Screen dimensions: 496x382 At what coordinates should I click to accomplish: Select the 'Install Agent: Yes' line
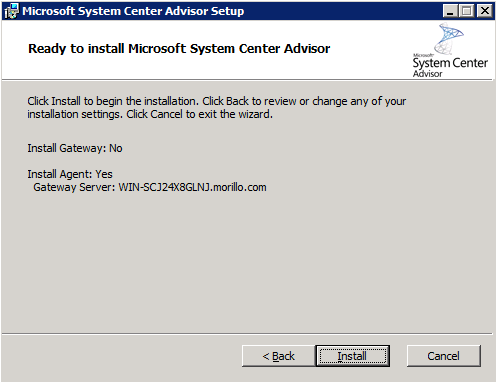(70, 174)
